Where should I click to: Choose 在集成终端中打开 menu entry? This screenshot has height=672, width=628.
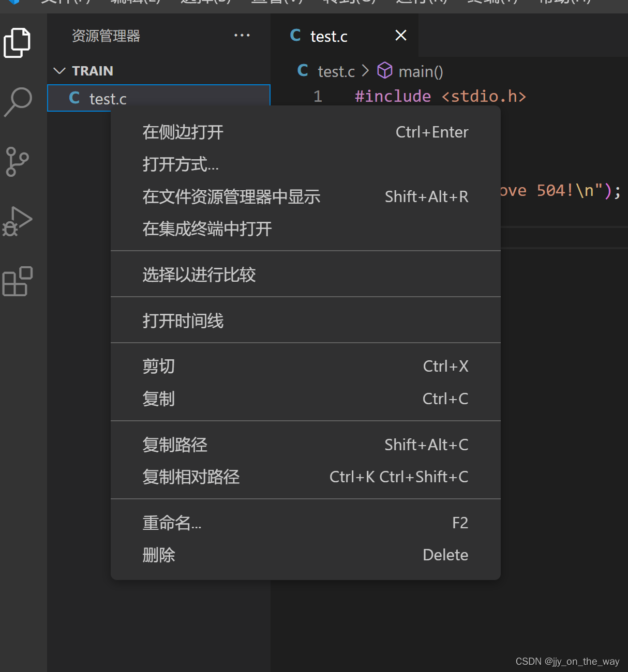click(x=306, y=229)
